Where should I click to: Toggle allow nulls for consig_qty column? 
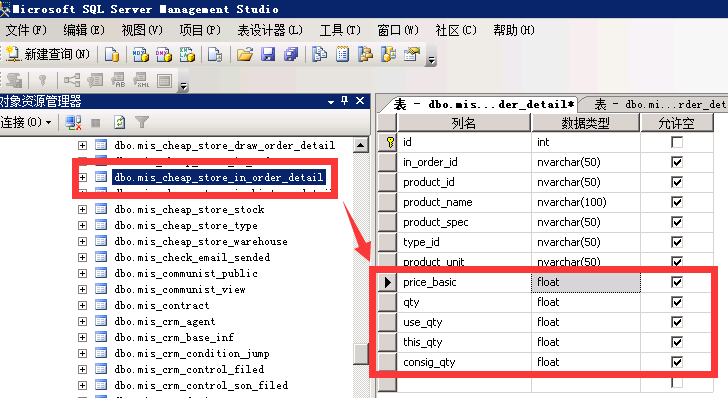677,362
